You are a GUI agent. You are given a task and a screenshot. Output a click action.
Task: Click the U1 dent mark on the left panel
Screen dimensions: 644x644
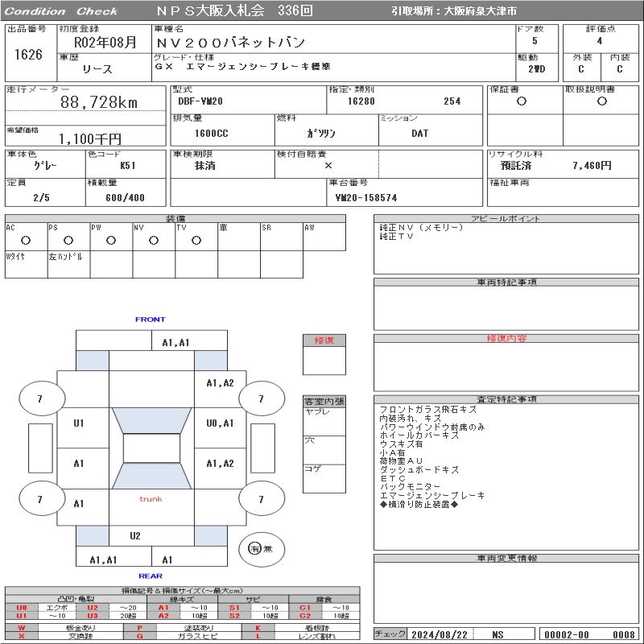pos(79,423)
